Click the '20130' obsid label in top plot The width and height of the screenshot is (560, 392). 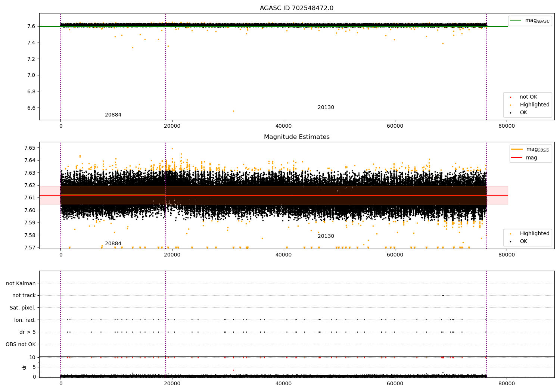coord(326,108)
